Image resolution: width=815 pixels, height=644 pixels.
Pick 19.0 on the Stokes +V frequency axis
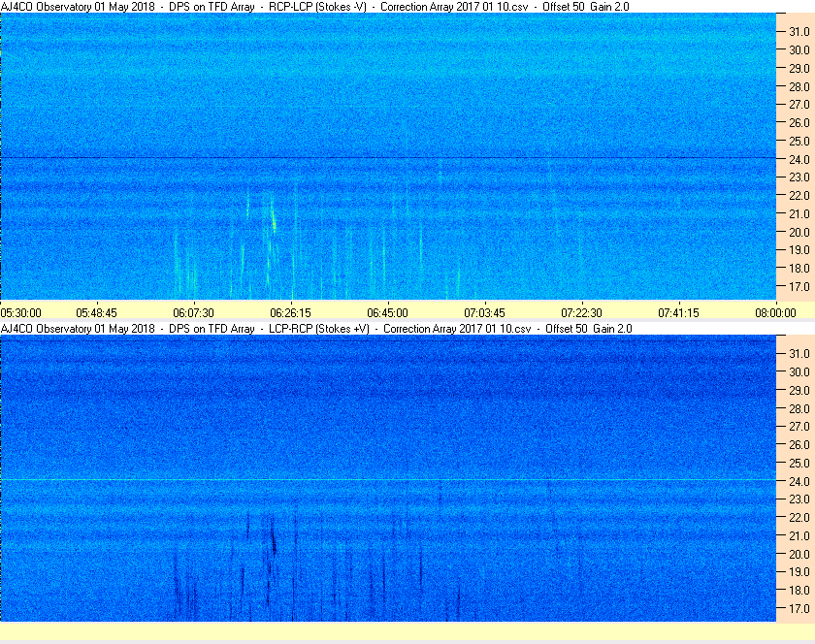[x=799, y=572]
